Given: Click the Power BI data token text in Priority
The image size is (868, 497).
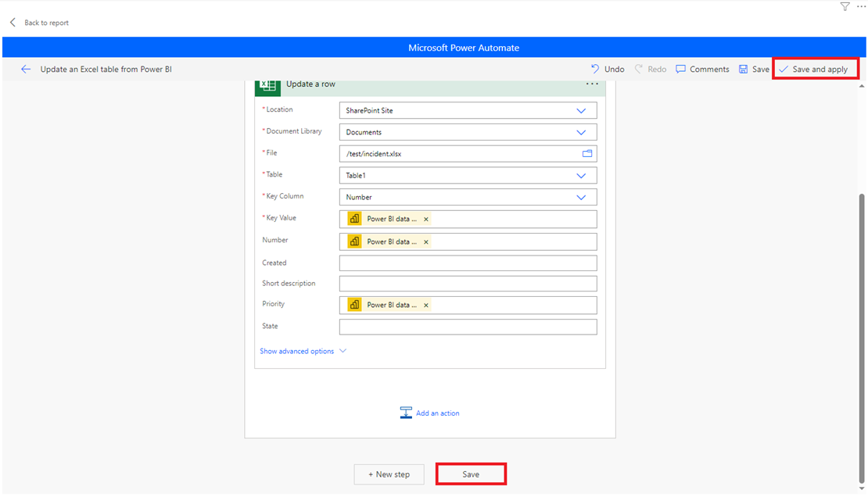Looking at the screenshot, I should point(391,305).
